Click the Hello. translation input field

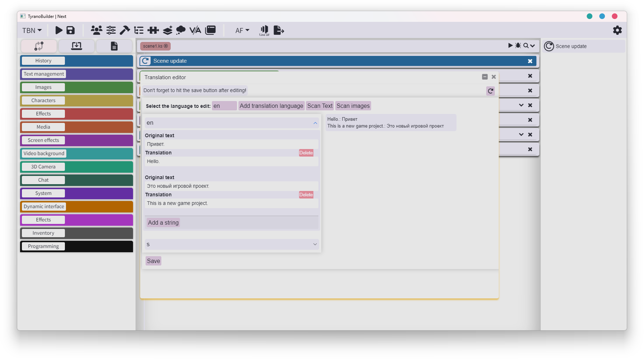(x=232, y=162)
